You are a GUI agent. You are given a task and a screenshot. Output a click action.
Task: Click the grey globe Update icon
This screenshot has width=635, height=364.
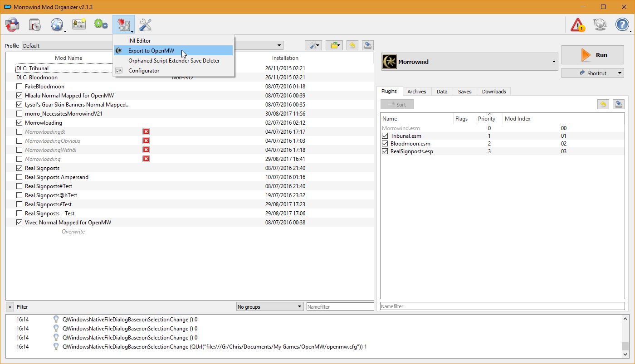point(600,24)
